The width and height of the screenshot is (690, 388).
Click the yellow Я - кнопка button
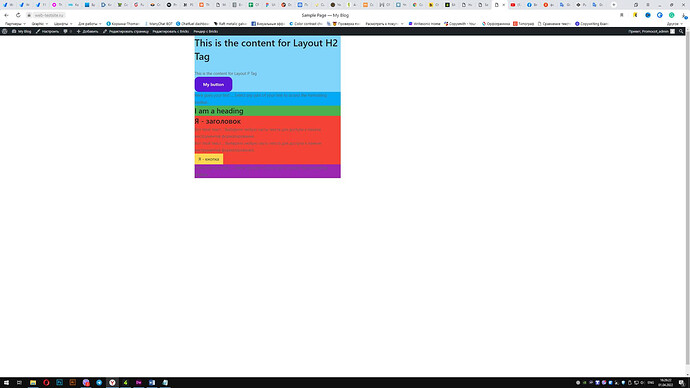[209, 159]
